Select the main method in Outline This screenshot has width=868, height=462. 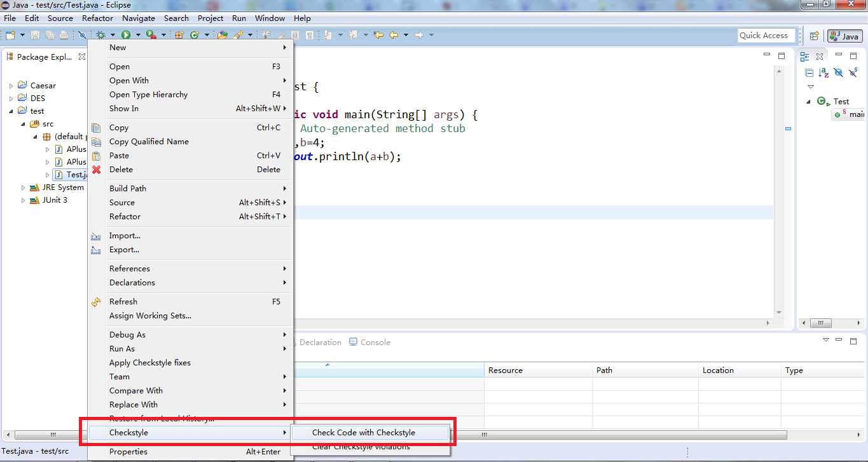click(849, 114)
